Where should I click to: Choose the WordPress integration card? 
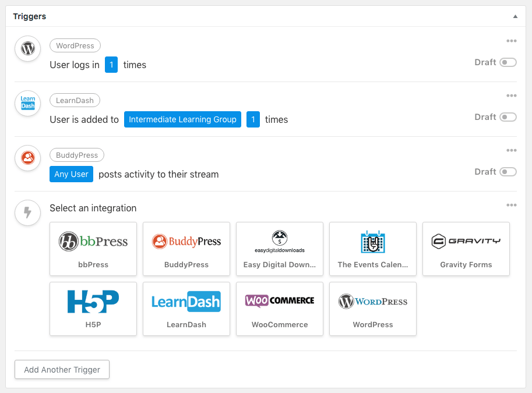tap(373, 309)
